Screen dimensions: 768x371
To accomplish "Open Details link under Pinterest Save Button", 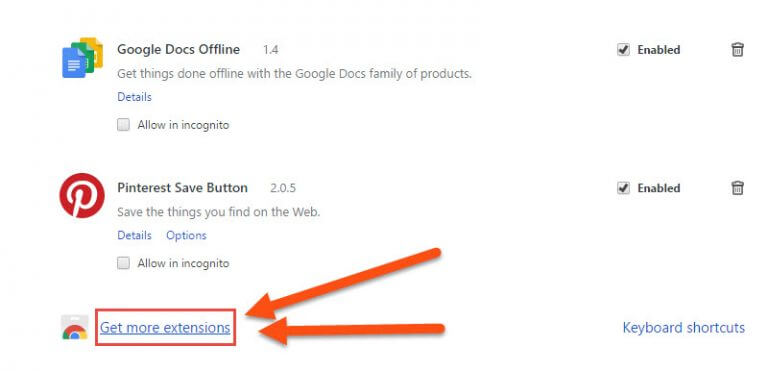I will coord(134,235).
